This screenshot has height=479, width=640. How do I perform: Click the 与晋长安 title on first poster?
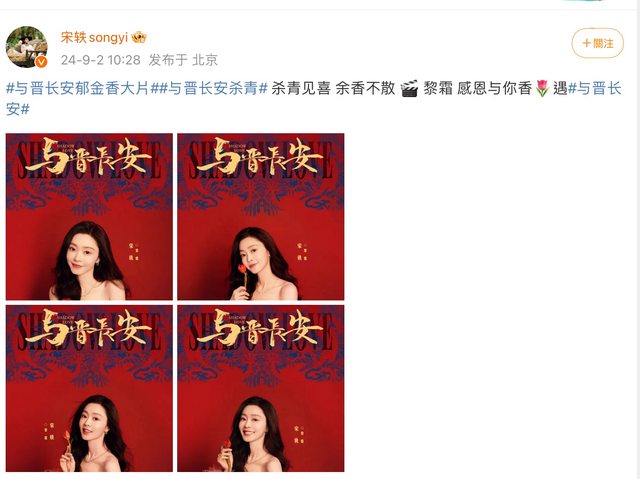[x=88, y=157]
